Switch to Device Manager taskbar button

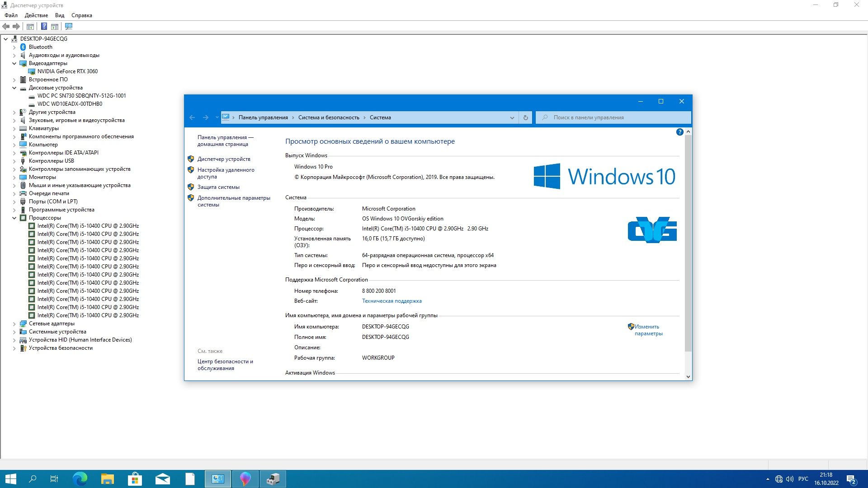pyautogui.click(x=273, y=479)
